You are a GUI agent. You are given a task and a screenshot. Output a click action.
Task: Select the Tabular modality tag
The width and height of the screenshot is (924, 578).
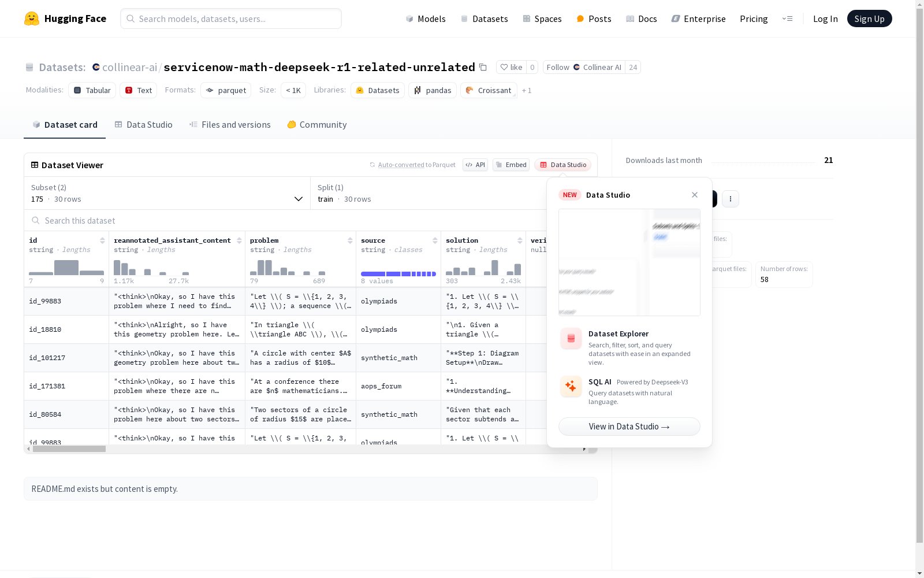coord(92,90)
